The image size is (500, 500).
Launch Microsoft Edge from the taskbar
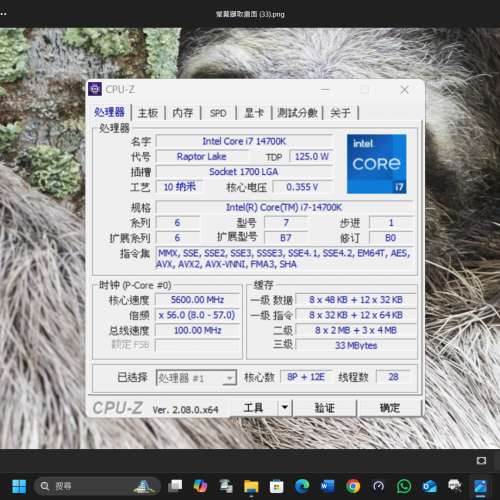point(302,486)
